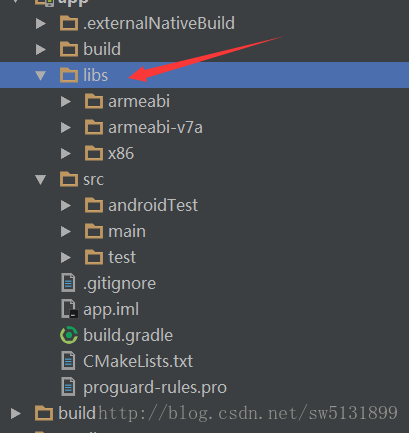Image resolution: width=409 pixels, height=433 pixels.
Task: Collapse the libs folder
Action: coord(41,75)
